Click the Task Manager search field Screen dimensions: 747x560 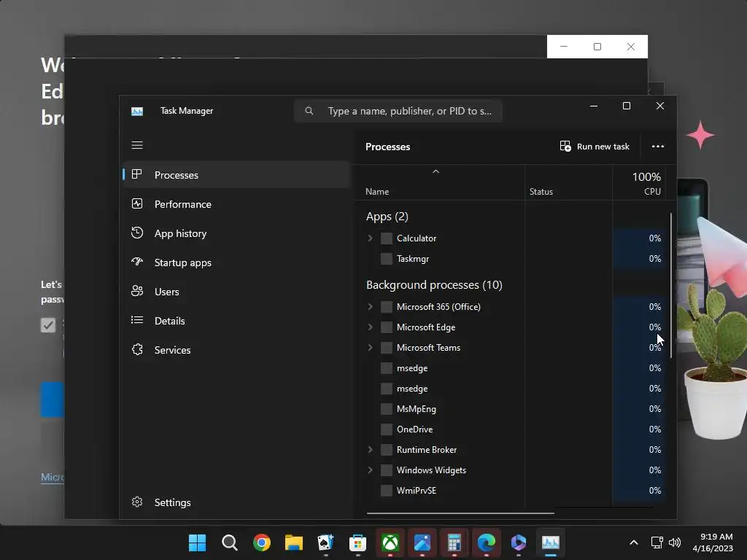pos(398,111)
